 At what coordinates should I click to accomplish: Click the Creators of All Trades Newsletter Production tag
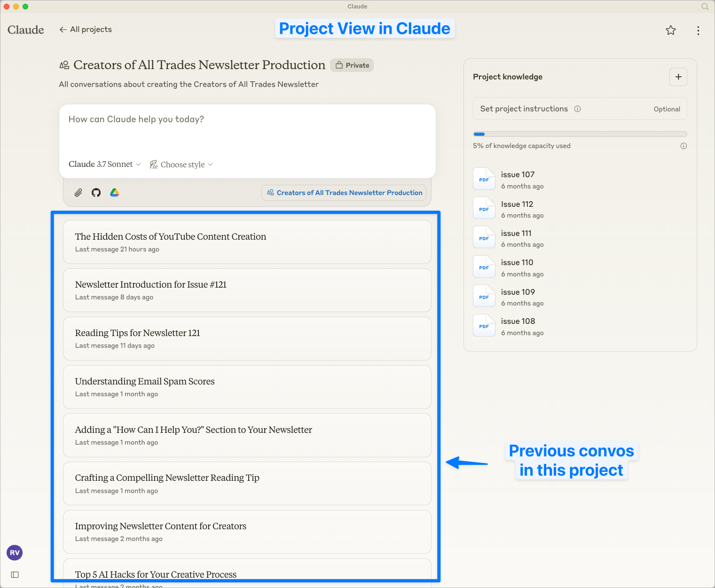coord(344,193)
